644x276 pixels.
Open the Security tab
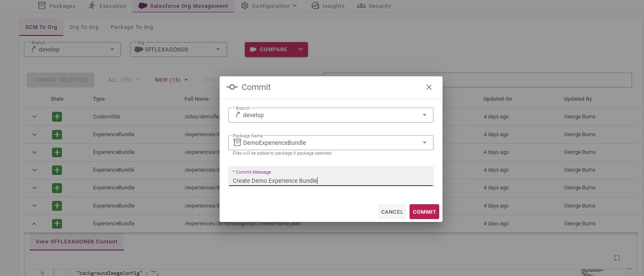click(374, 6)
